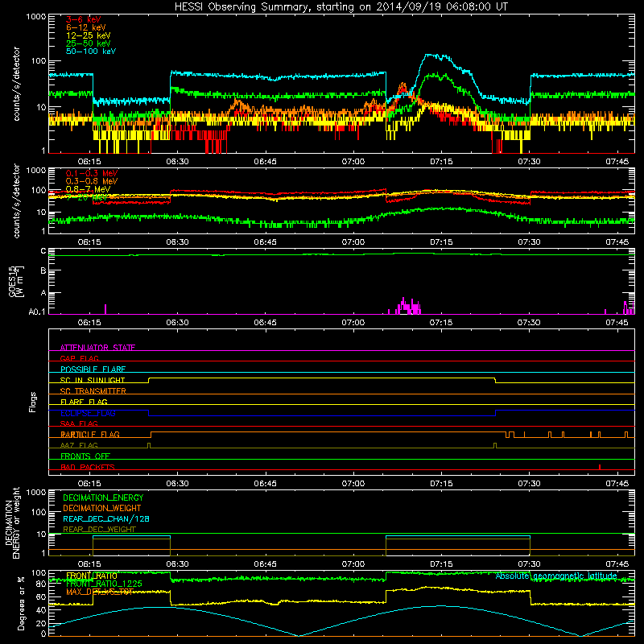Select the FLARE_FLAG label
Image resolution: width=644 pixels, height=644 pixels.
84,402
